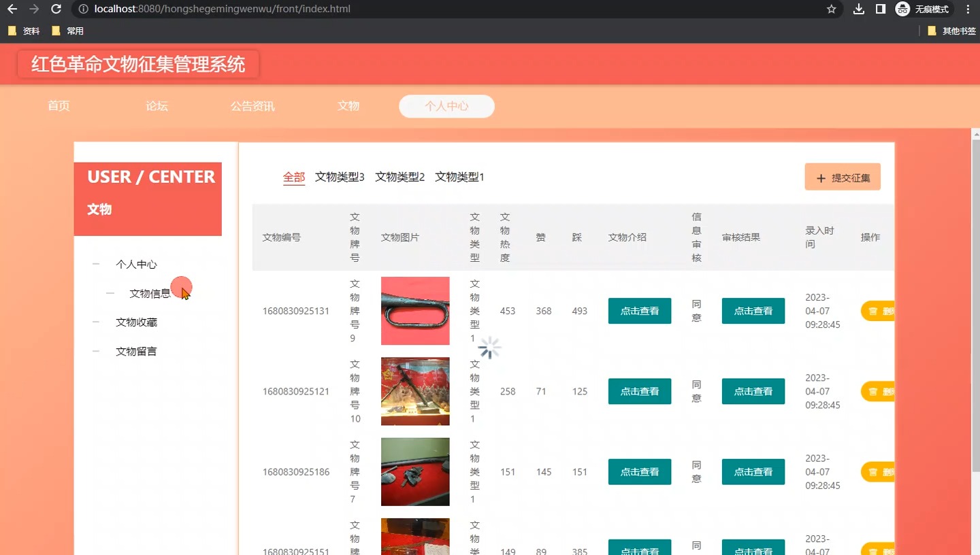Bookmark this page with the star icon
The height and width of the screenshot is (555, 980).
[x=831, y=10]
